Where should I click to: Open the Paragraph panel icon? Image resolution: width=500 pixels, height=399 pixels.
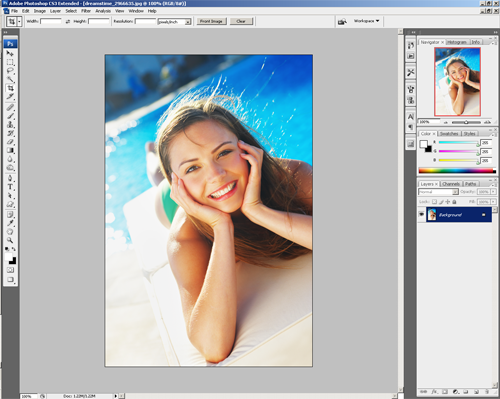click(x=411, y=127)
